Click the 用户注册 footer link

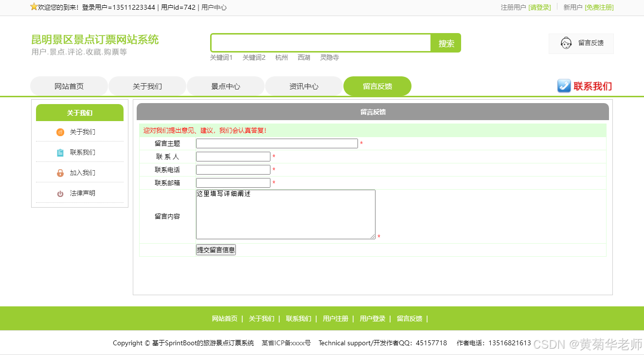pyautogui.click(x=336, y=319)
